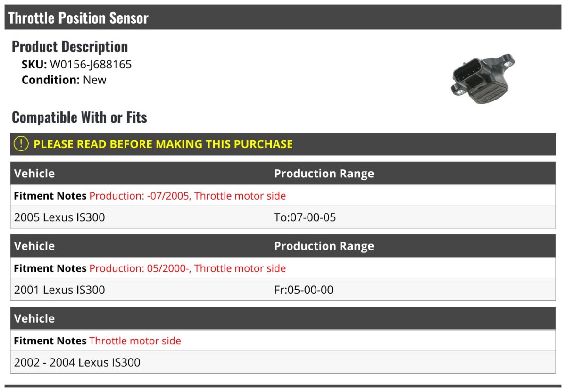The width and height of the screenshot is (566, 392).
Task: Click the Vehicle header above 2002 - 2004 Lexus IS300
Action: tap(34, 318)
